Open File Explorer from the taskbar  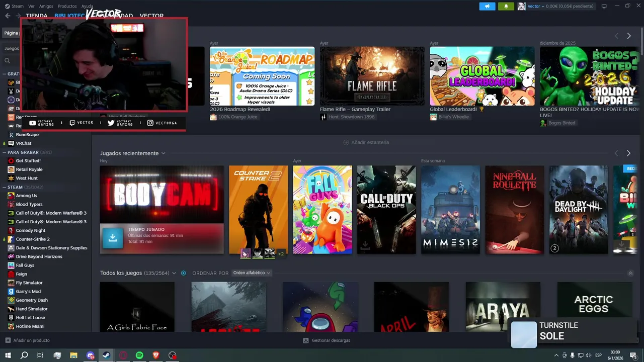[73, 355]
